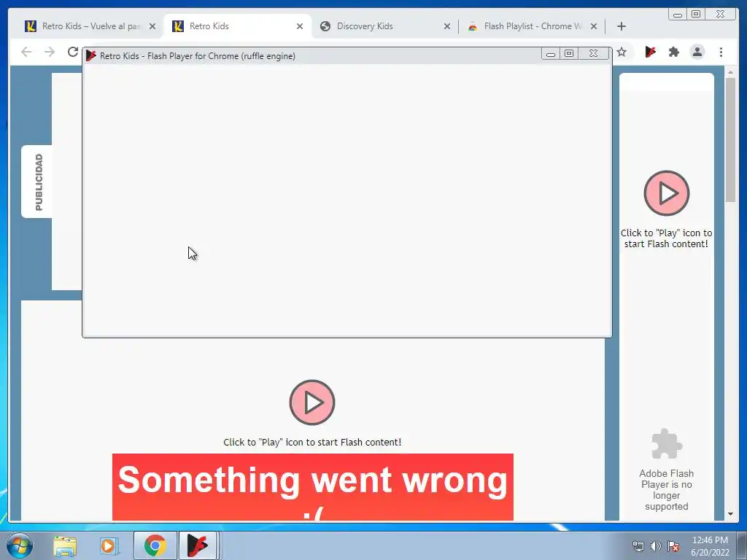Launch Windows Media Player from the taskbar
The image size is (747, 560).
(x=109, y=546)
